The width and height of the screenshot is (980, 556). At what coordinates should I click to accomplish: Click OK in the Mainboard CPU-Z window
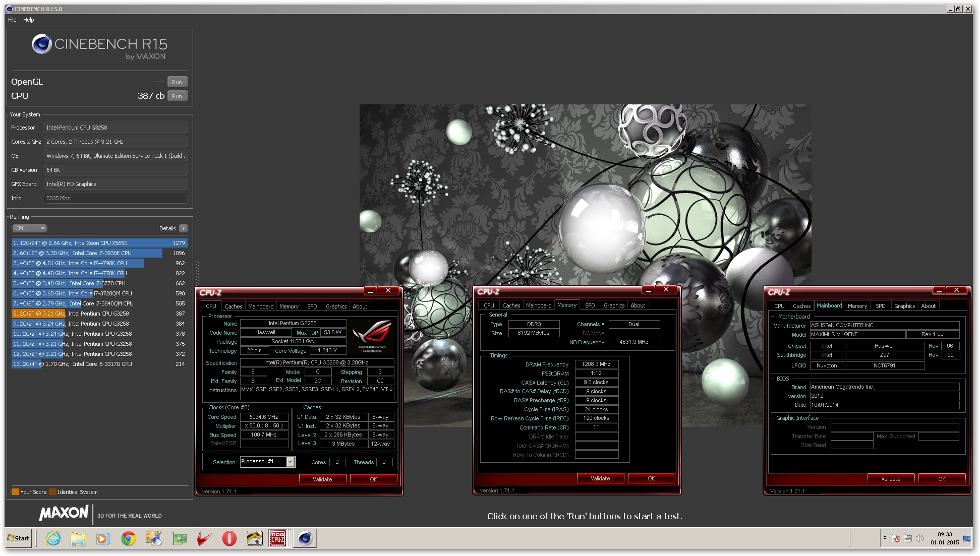coord(942,479)
